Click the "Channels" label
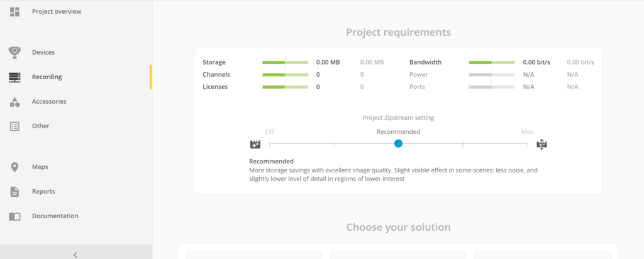 pyautogui.click(x=216, y=75)
